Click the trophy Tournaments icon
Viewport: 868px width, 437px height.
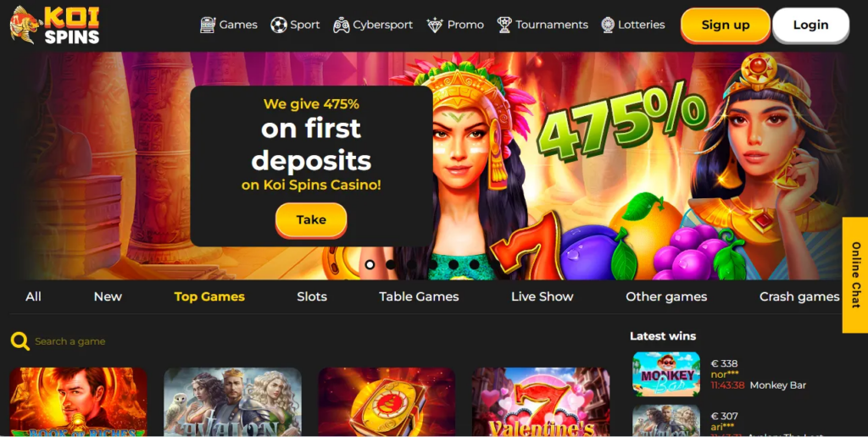(x=504, y=25)
